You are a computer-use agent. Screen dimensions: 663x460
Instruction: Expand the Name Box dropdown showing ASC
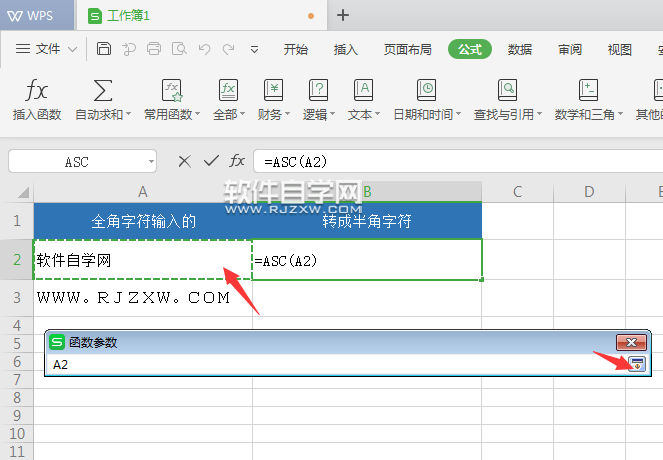[151, 161]
